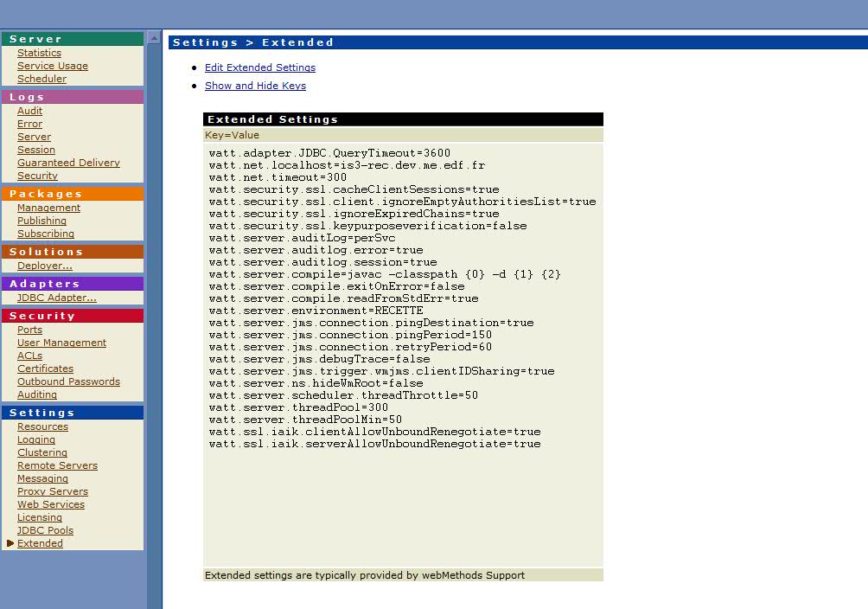The height and width of the screenshot is (609, 868).
Task: Open the Audit log
Action: (29, 111)
